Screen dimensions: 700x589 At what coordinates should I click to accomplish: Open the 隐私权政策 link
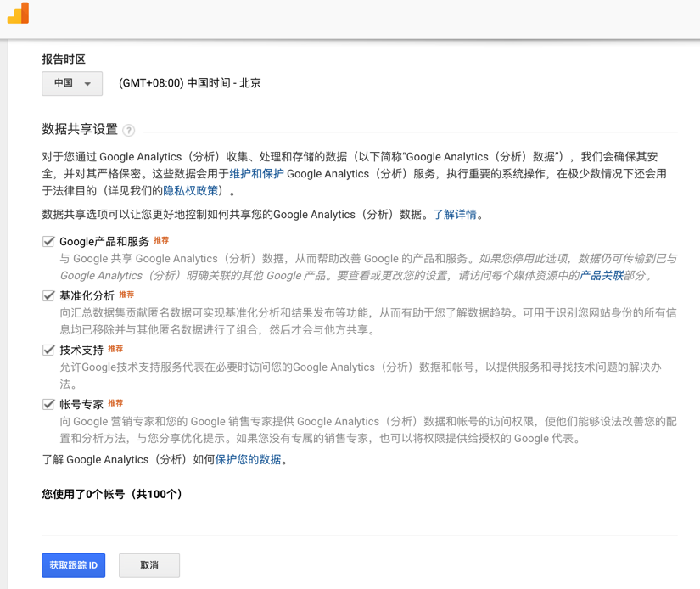pos(191,191)
